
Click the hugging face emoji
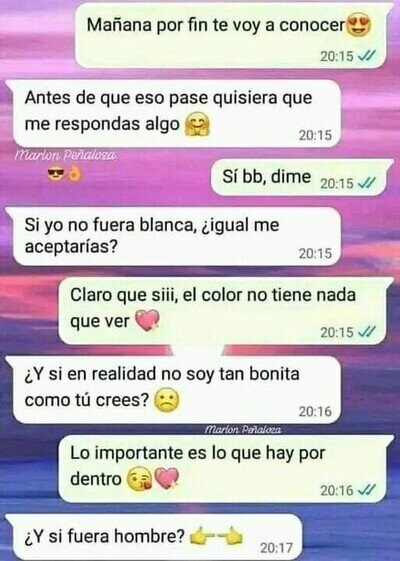[197, 125]
